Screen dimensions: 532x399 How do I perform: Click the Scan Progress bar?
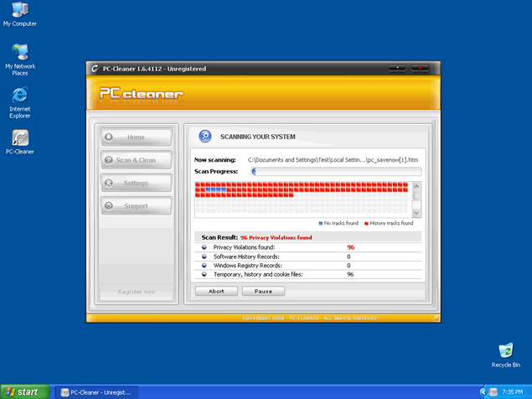336,171
